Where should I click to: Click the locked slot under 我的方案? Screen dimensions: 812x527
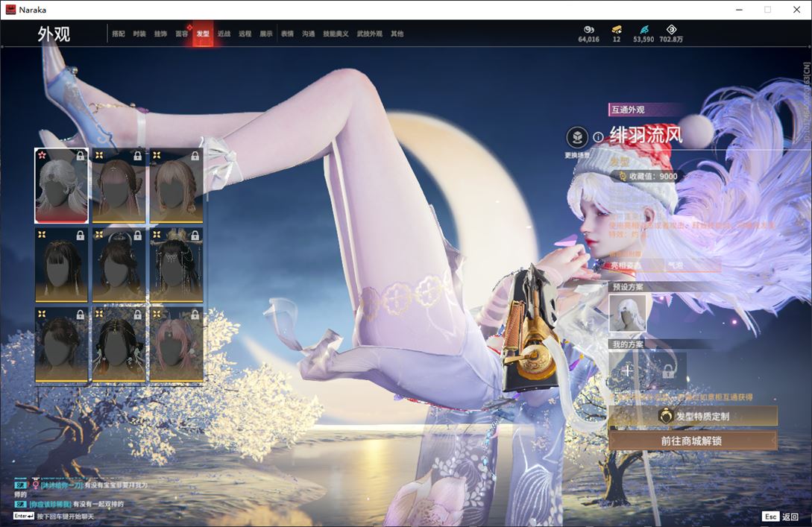coord(667,370)
